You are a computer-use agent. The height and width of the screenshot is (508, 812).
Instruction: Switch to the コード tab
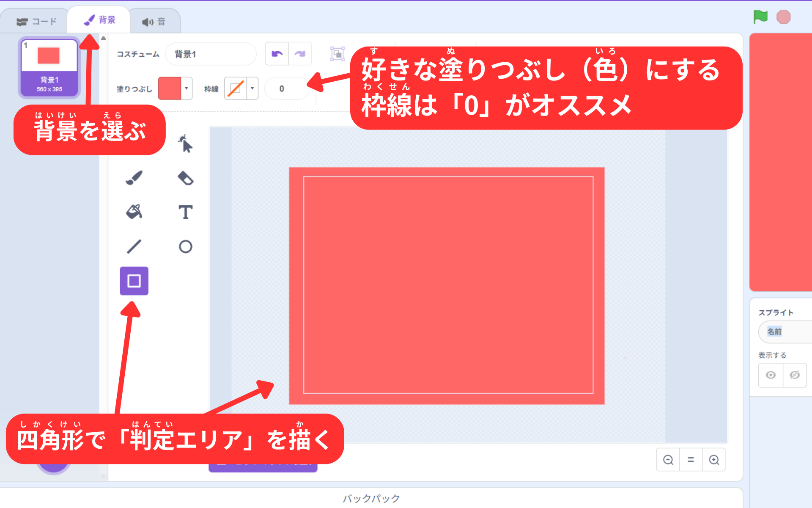pos(36,22)
